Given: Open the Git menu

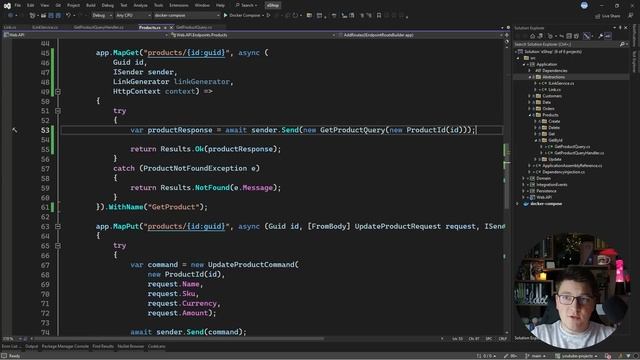Looking at the screenshot, I should click(58, 5).
